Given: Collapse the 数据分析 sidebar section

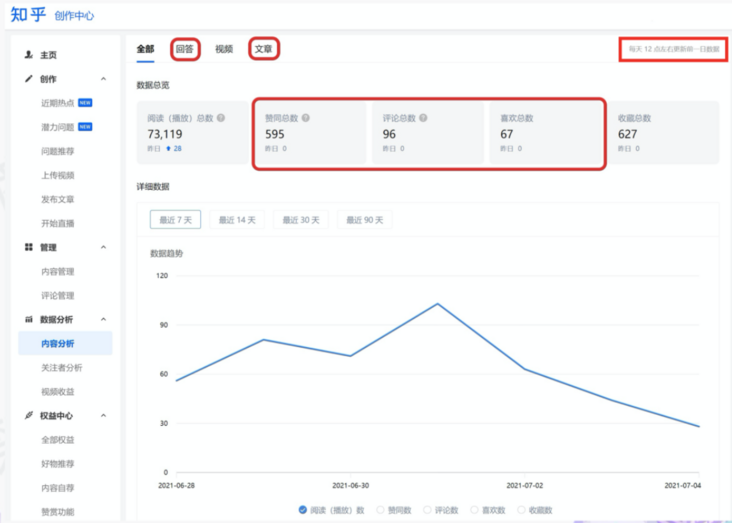Looking at the screenshot, I should tap(103, 319).
